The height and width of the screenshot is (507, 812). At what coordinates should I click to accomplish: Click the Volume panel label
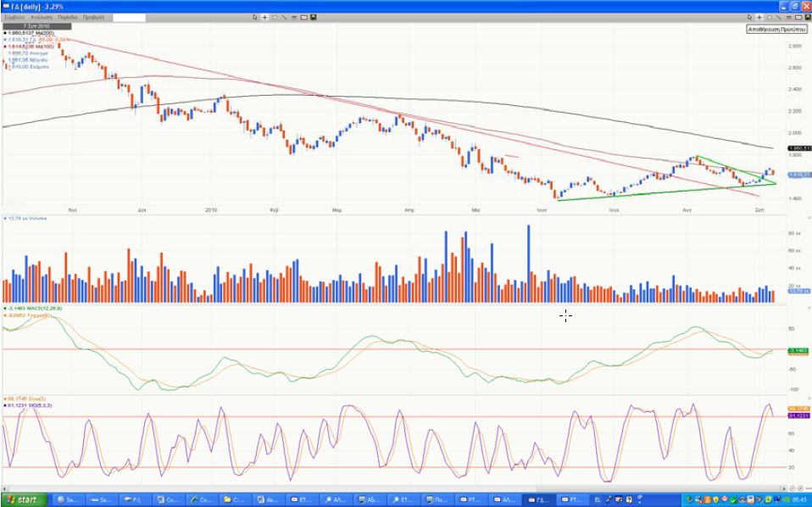click(x=29, y=218)
